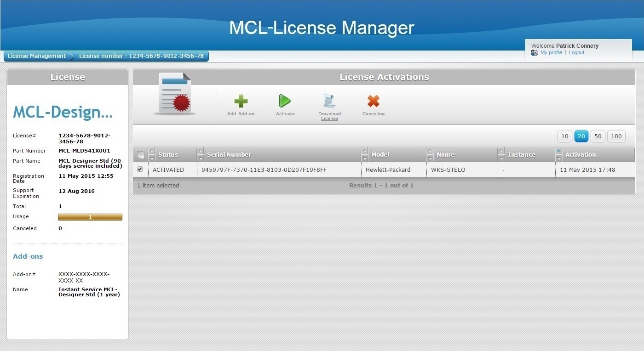Click the Download License scroll icon
This screenshot has width=644, height=351.
pos(329,101)
